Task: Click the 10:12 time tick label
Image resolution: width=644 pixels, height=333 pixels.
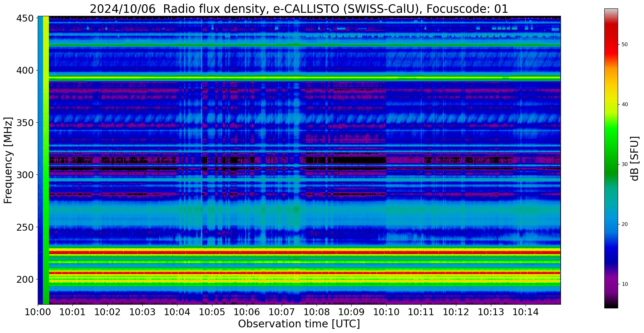Action: [456, 312]
